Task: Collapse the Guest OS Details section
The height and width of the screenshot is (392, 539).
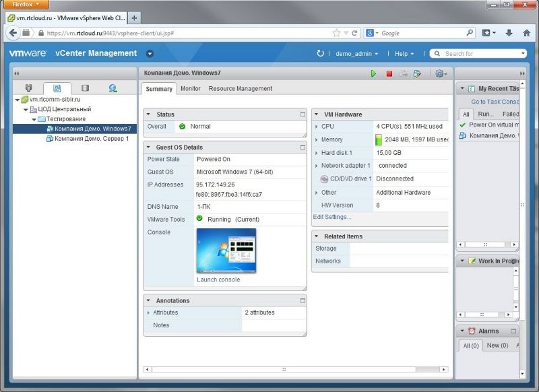Action: [148, 147]
